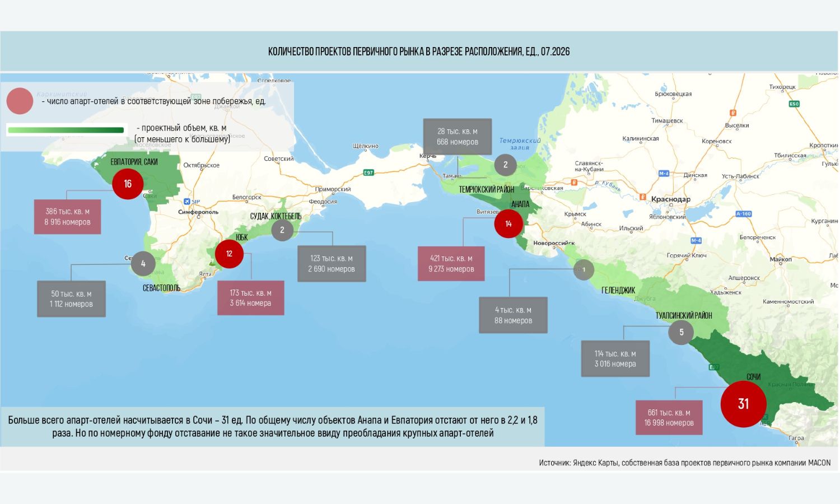Click the info box '50 тыс. кв. м 1 112 номеров'

tap(71, 299)
